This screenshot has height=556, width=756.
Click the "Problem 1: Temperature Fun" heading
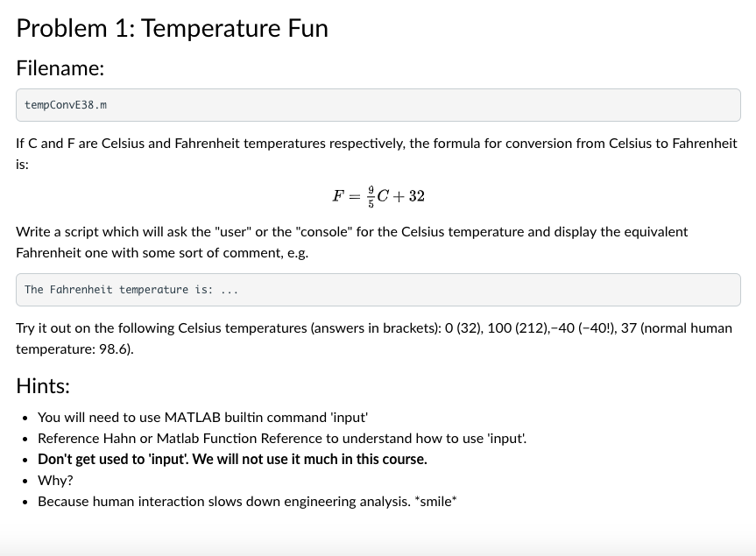[x=172, y=28]
